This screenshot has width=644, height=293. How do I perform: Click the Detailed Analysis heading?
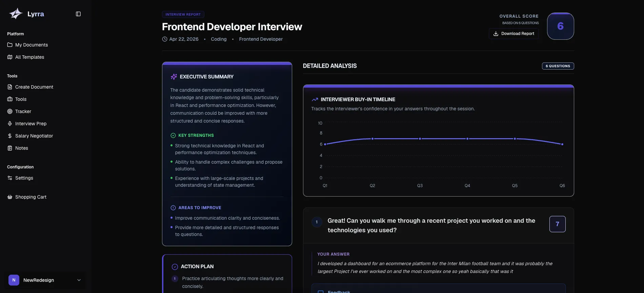(x=329, y=66)
